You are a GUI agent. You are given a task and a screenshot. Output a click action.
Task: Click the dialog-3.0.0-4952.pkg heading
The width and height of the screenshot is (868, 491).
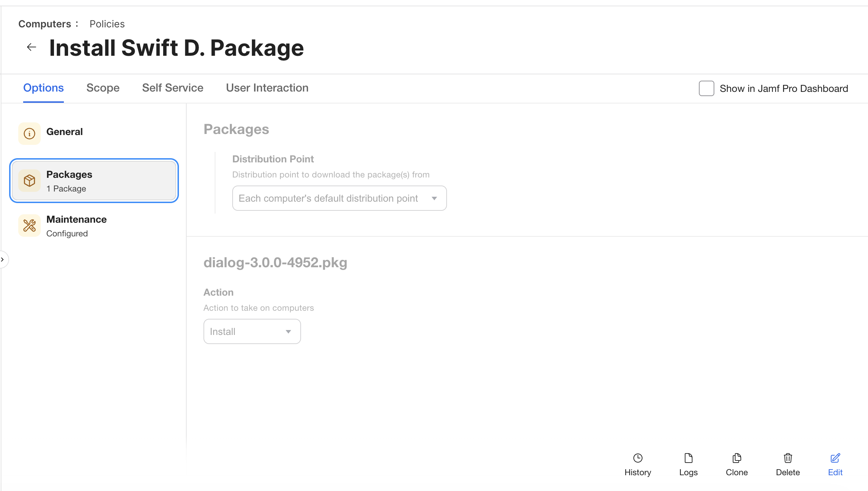tap(275, 262)
